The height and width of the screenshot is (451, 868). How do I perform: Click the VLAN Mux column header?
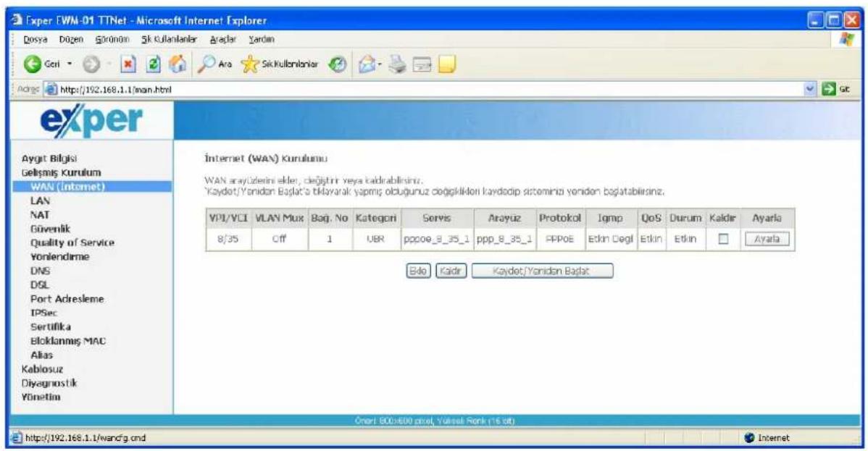coord(279,218)
